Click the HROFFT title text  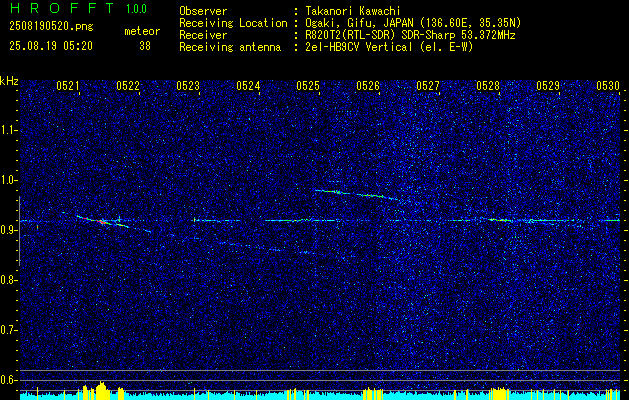pyautogui.click(x=62, y=8)
